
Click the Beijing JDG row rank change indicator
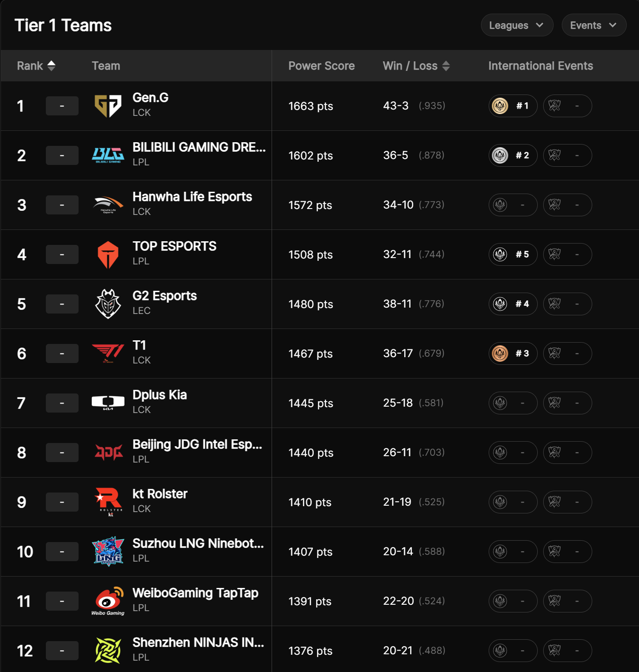click(x=62, y=453)
